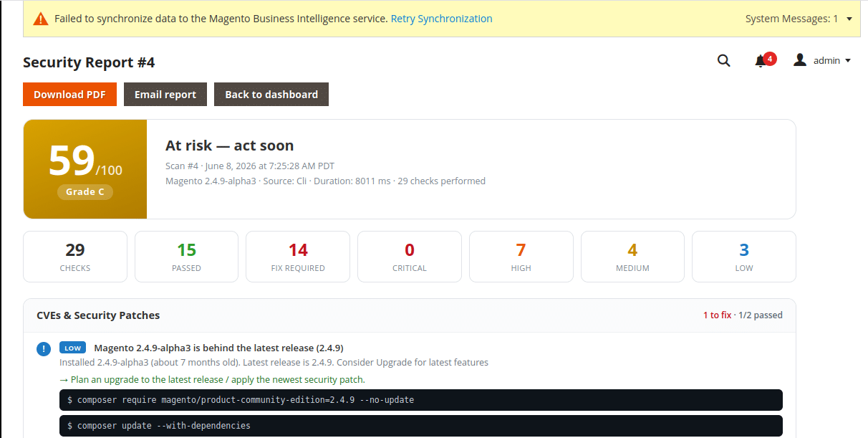Viewport: 868px width, 438px height.
Task: Click the composer update command block
Action: pos(421,426)
